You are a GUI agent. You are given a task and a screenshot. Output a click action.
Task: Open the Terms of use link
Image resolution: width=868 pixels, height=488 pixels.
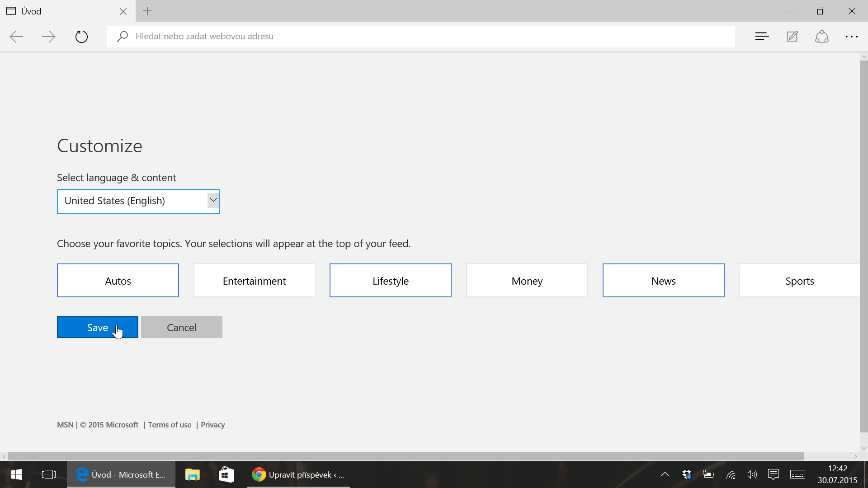coord(170,425)
